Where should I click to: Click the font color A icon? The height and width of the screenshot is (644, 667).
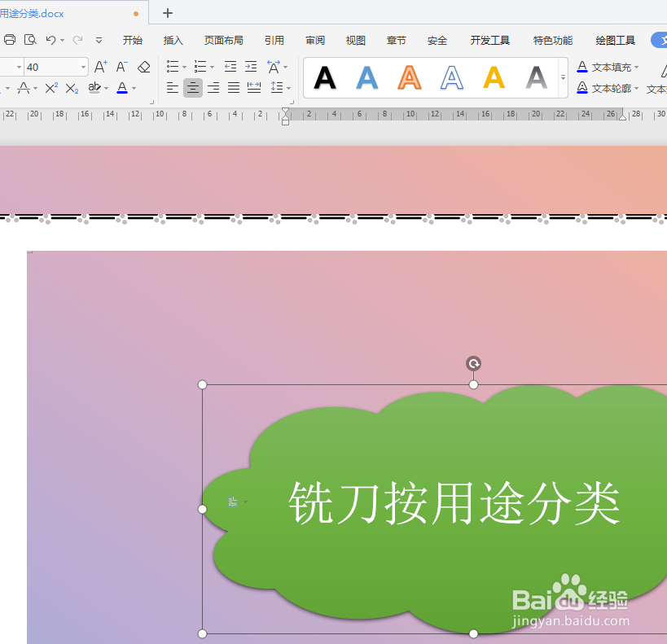point(122,88)
